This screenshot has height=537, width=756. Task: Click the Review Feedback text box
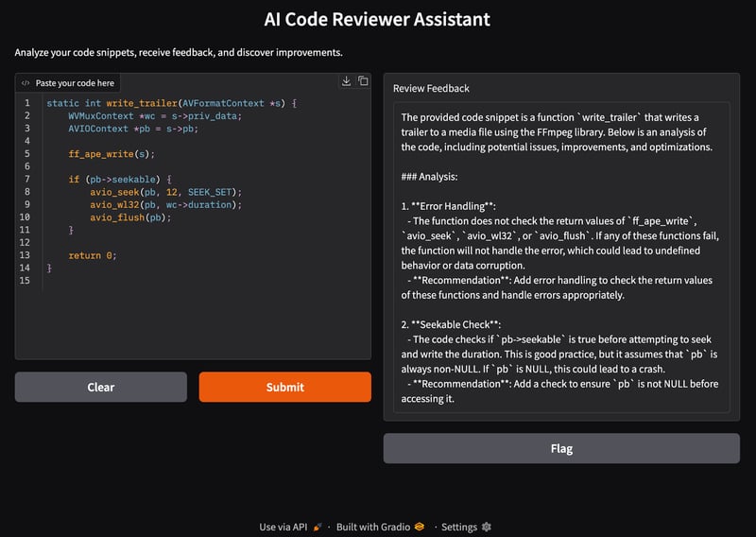[561, 258]
